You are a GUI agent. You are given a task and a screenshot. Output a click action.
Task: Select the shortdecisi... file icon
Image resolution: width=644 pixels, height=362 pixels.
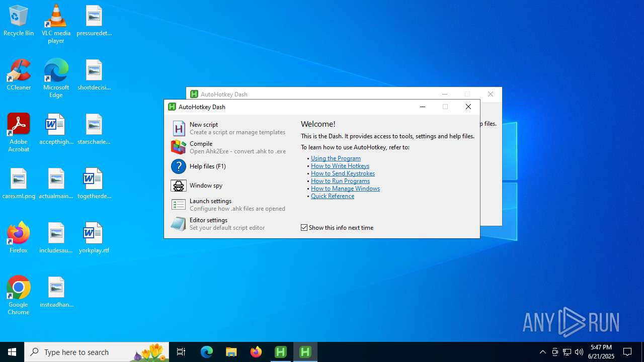click(94, 75)
